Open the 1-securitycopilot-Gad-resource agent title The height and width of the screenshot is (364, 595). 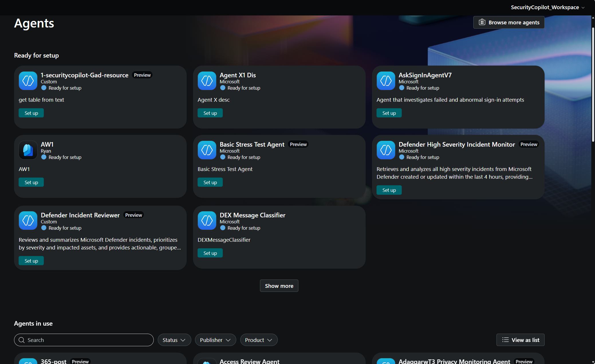pos(84,75)
